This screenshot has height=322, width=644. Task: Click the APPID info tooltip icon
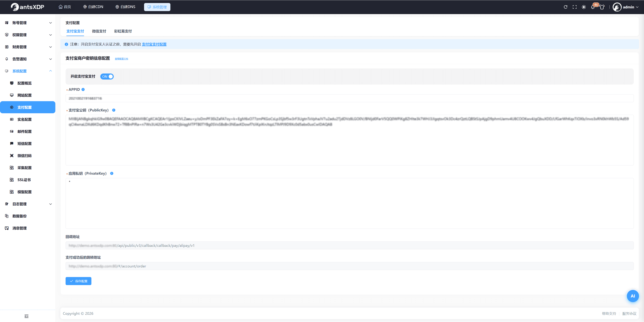click(83, 90)
